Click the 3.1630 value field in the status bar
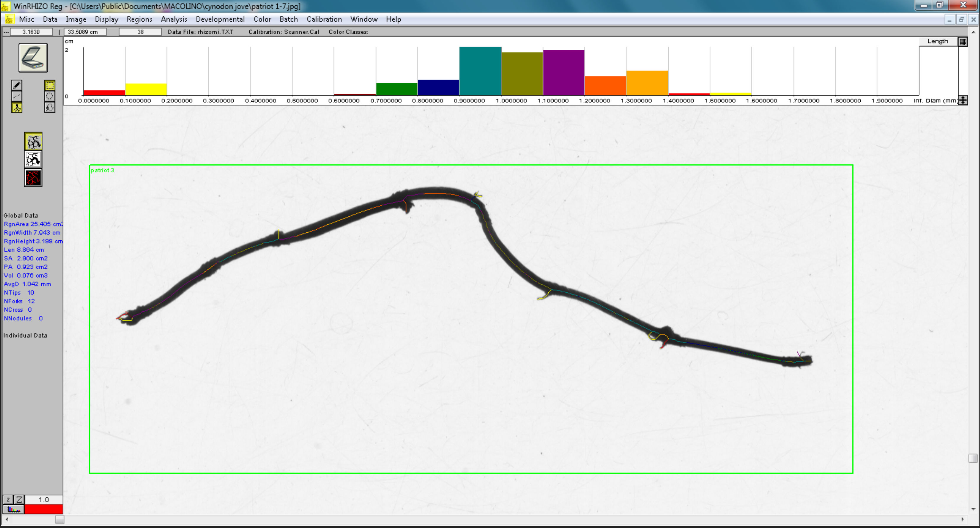980x528 pixels. (x=31, y=32)
